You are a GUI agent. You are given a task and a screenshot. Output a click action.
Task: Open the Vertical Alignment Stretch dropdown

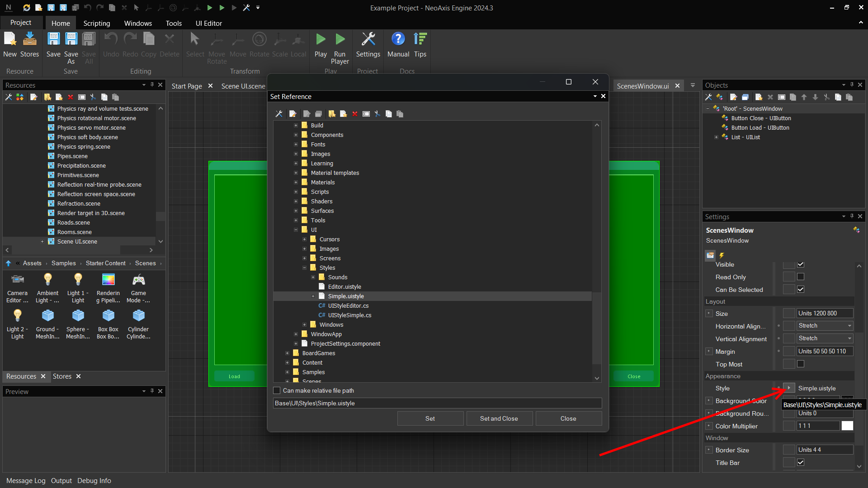point(825,338)
